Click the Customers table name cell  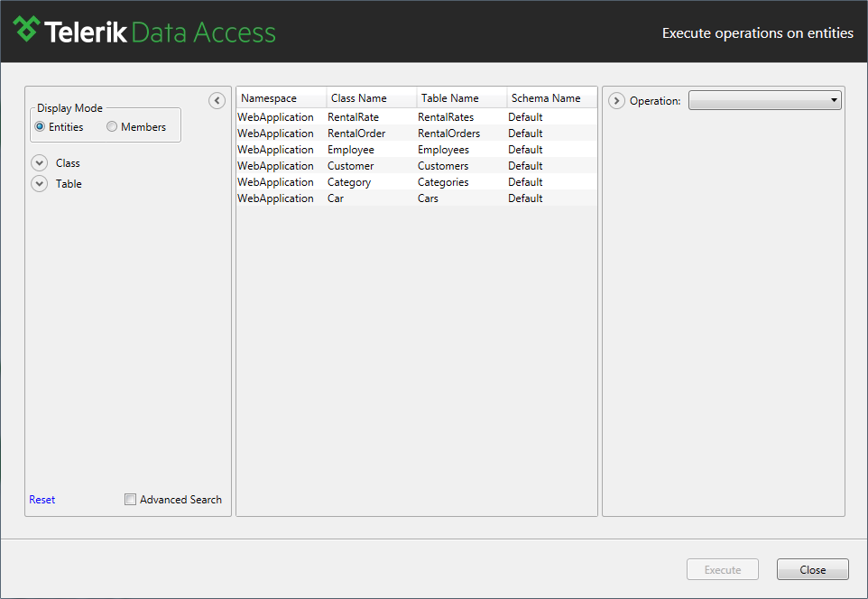point(443,165)
